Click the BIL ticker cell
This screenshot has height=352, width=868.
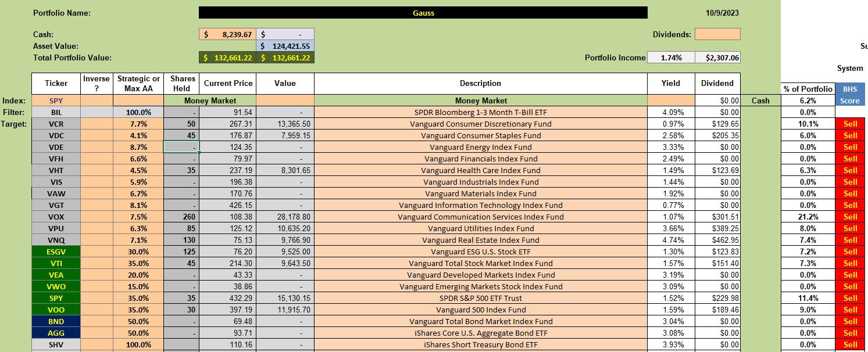tap(56, 112)
